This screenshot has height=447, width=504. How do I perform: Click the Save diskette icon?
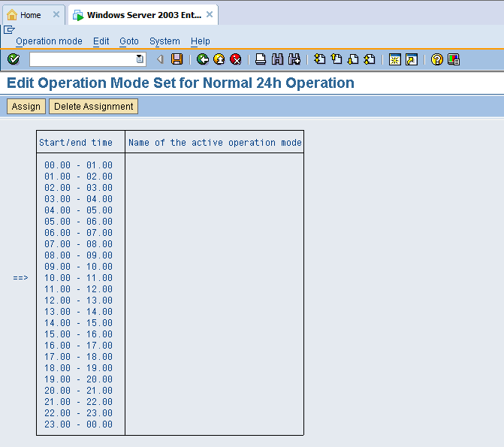(x=177, y=59)
